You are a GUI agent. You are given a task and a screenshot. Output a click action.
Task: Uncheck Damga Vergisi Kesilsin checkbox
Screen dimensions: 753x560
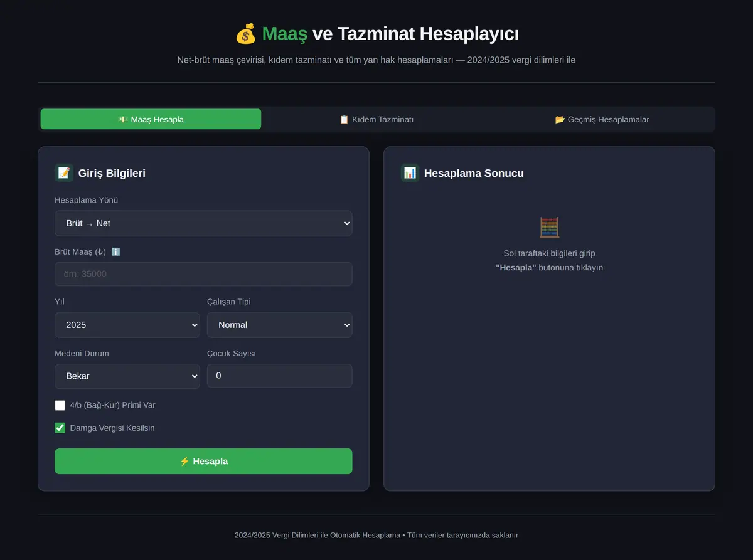(60, 428)
